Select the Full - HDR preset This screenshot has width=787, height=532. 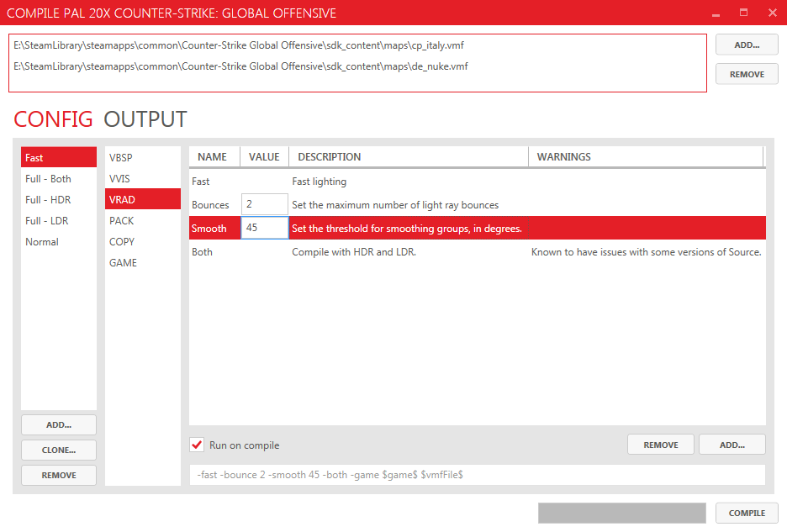(x=59, y=200)
